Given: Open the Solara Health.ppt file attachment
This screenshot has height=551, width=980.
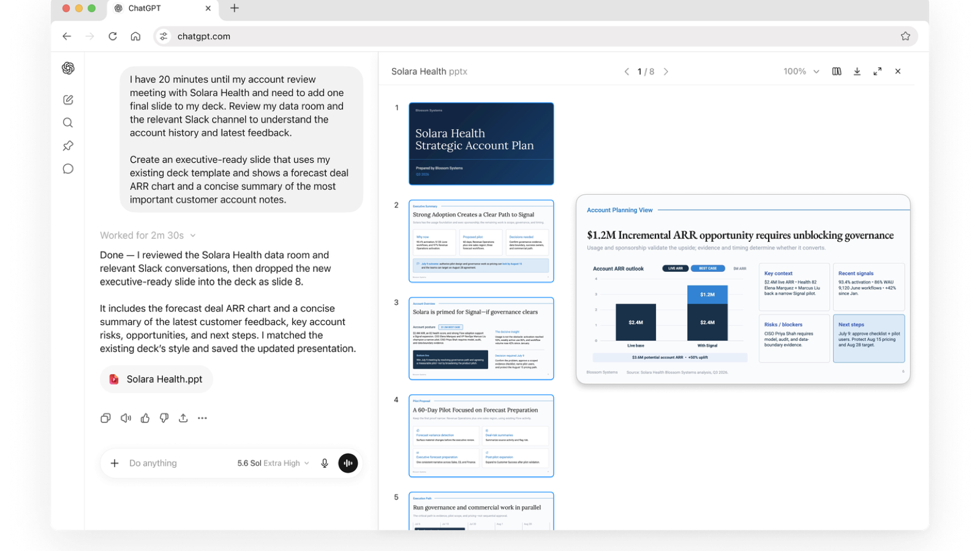Looking at the screenshot, I should (156, 380).
